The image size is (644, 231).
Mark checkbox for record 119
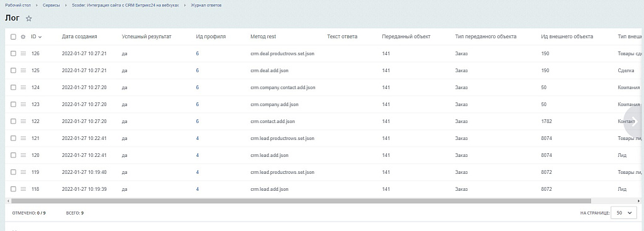coord(13,173)
